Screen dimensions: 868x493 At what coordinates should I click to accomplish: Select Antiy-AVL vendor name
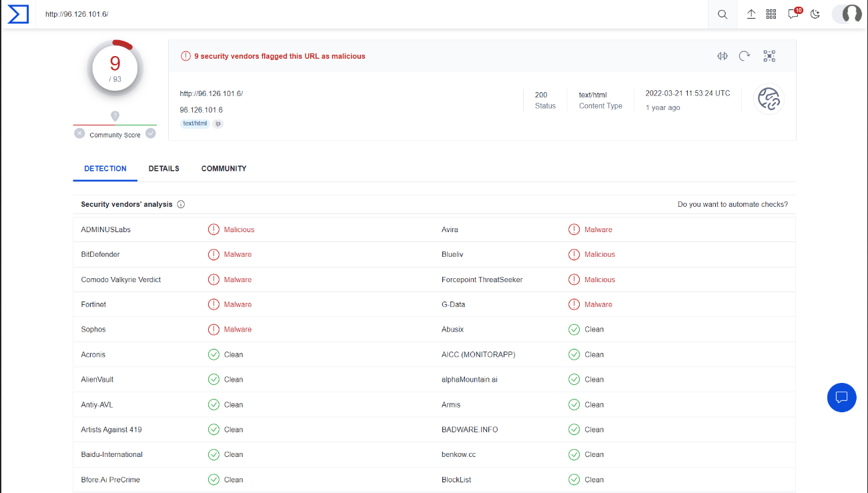click(97, 404)
